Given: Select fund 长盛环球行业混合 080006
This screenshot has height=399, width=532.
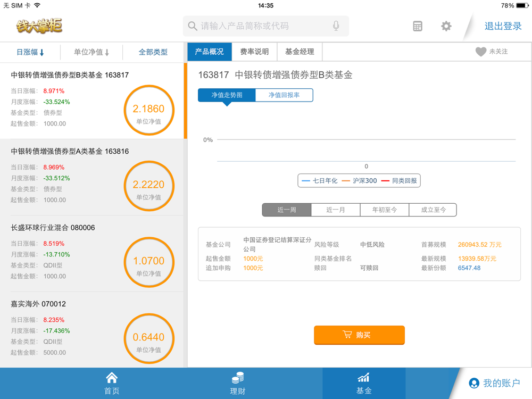Looking at the screenshot, I should tap(92, 253).
